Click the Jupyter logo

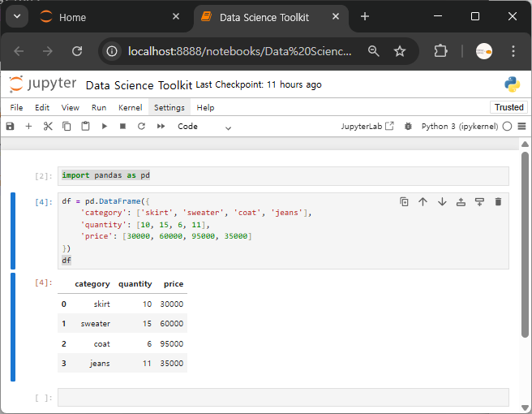tap(43, 84)
